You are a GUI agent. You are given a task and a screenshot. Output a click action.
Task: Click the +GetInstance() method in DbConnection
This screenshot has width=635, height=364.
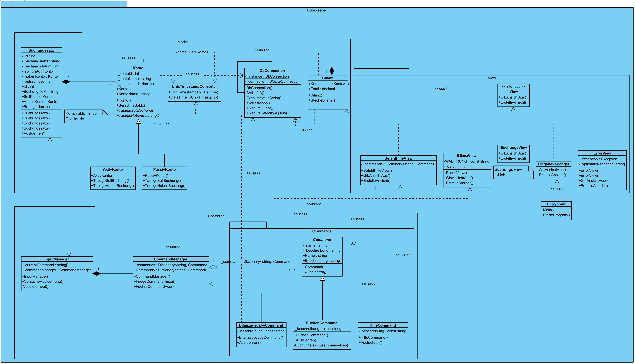[x=258, y=103]
